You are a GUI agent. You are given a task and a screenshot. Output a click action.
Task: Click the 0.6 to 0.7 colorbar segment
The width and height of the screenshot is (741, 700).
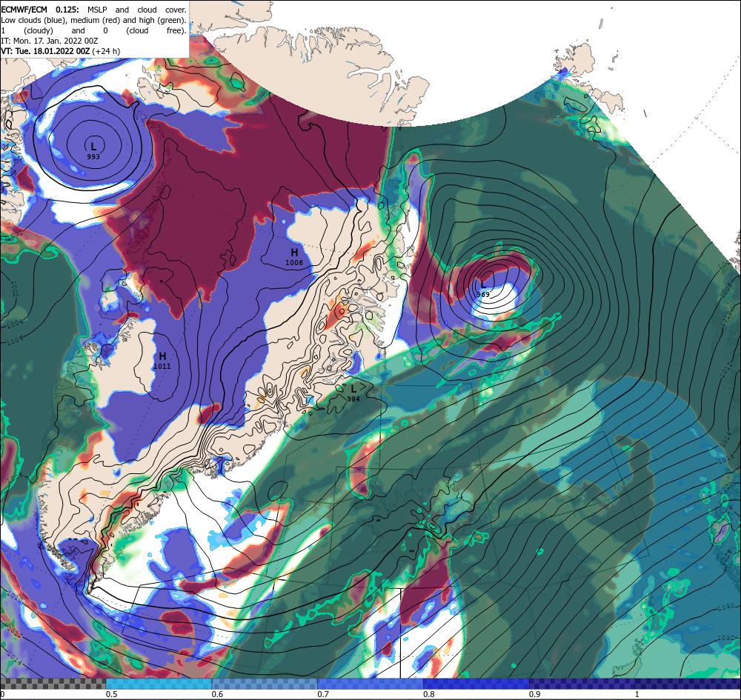coord(265,684)
